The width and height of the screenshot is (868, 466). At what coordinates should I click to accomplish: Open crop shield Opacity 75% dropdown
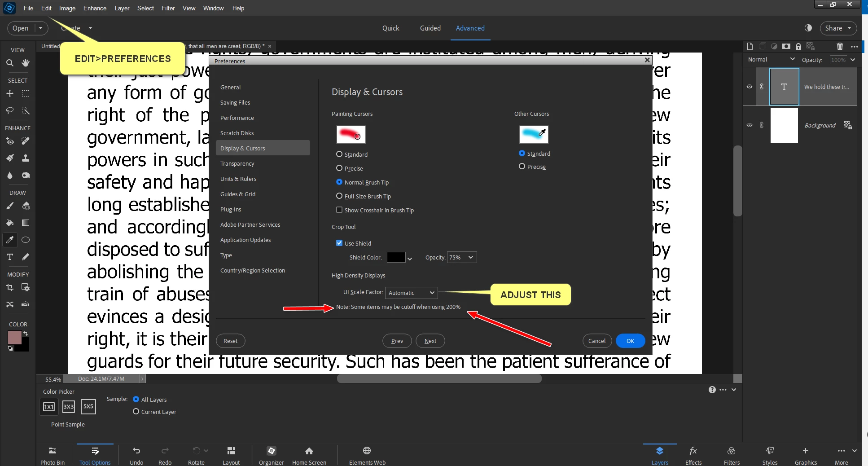[462, 257]
